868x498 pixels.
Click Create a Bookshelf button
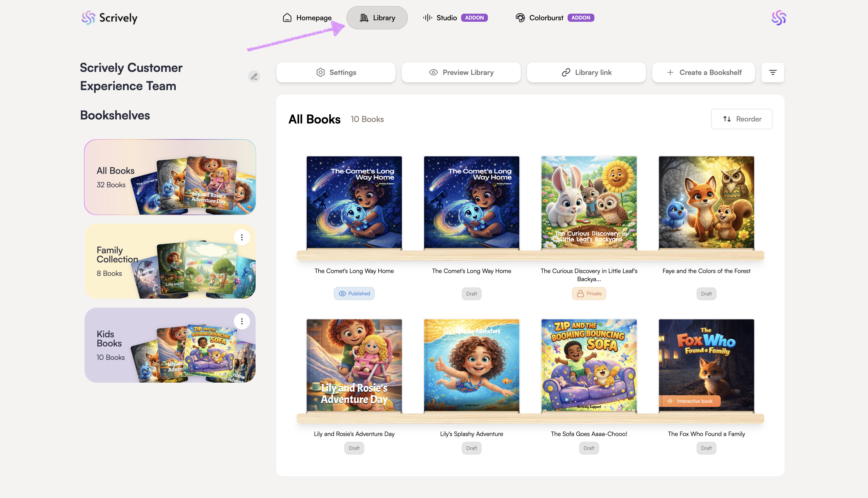[704, 72]
